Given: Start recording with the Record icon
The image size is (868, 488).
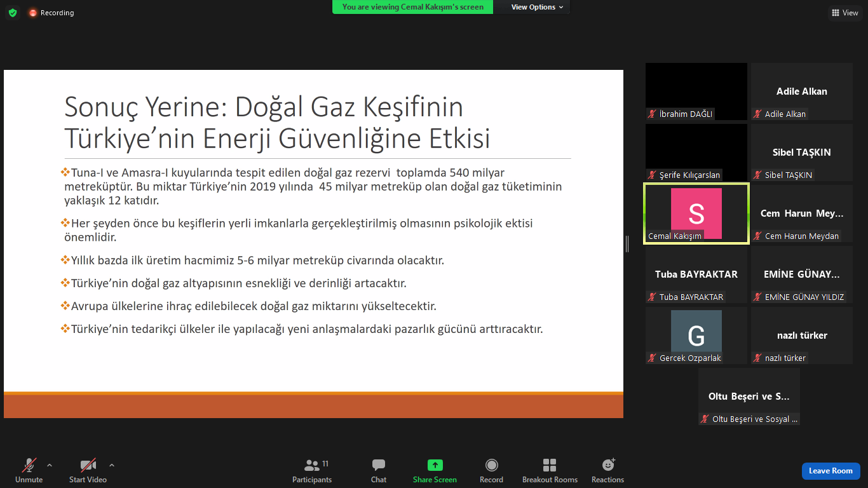Looking at the screenshot, I should [491, 466].
